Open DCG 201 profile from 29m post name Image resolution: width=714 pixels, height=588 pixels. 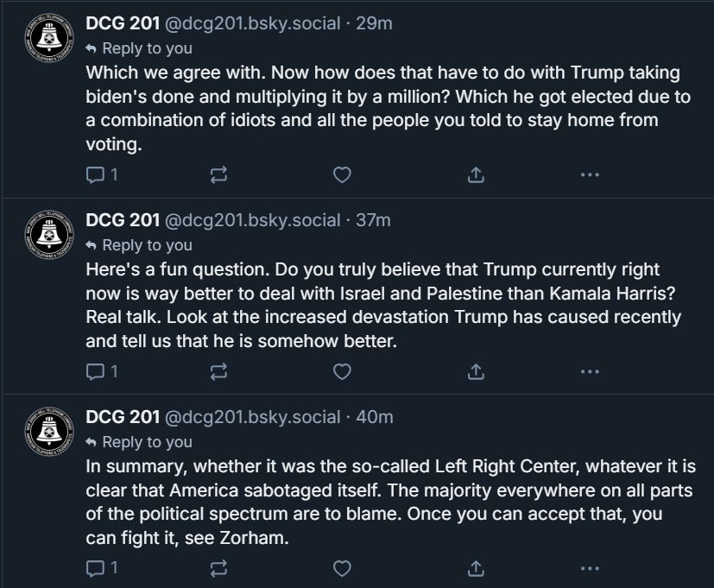click(x=123, y=23)
